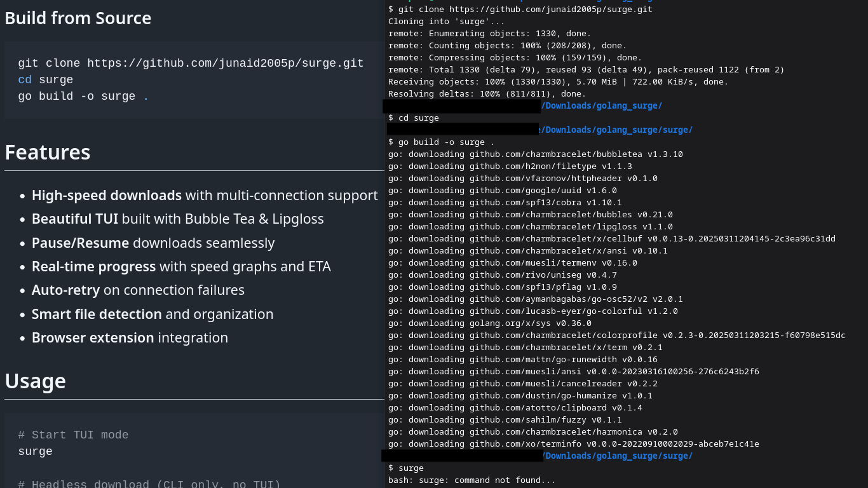Click terminal '$ surge' command line
868x488 pixels.
(406, 468)
